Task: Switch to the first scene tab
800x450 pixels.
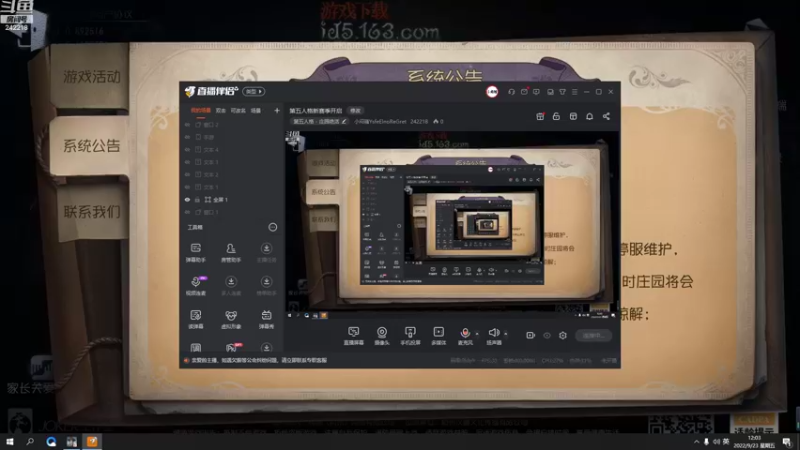Action: [201, 110]
